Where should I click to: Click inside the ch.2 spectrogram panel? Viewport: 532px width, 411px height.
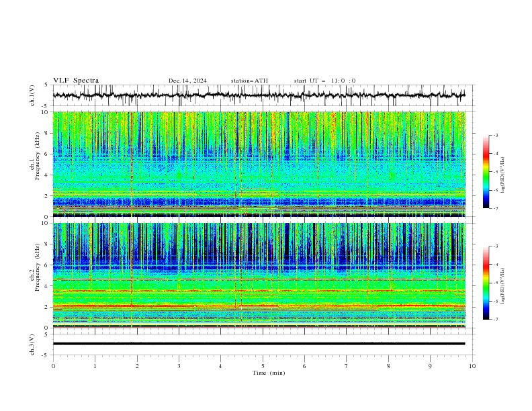[x=259, y=275]
